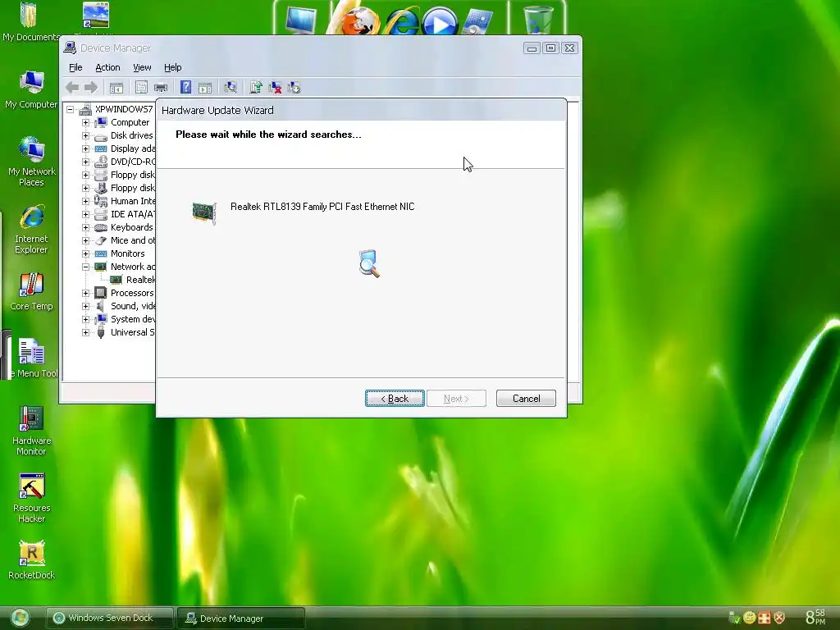This screenshot has height=630, width=840.
Task: Toggle the action pane toolbar icon
Action: [x=205, y=87]
